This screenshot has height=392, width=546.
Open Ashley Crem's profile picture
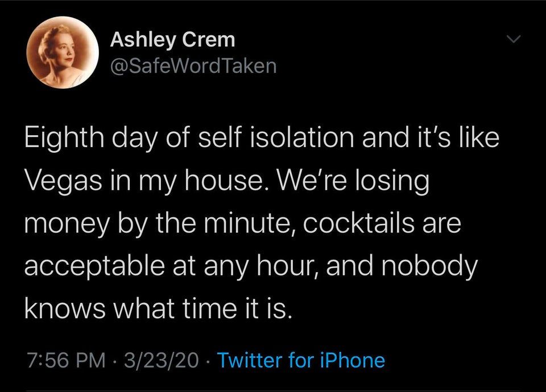[63, 52]
